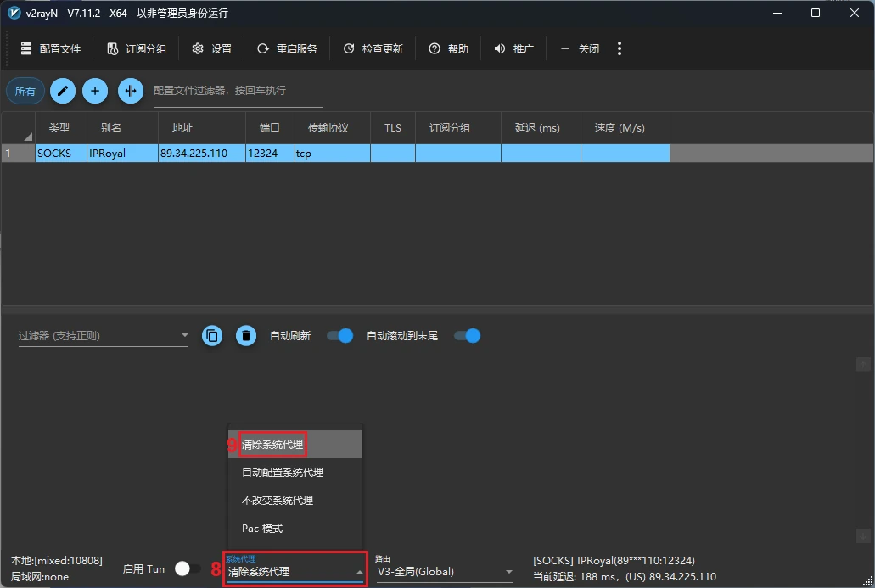
Task: Click the 设置 gear toolbar item
Action: pos(211,48)
